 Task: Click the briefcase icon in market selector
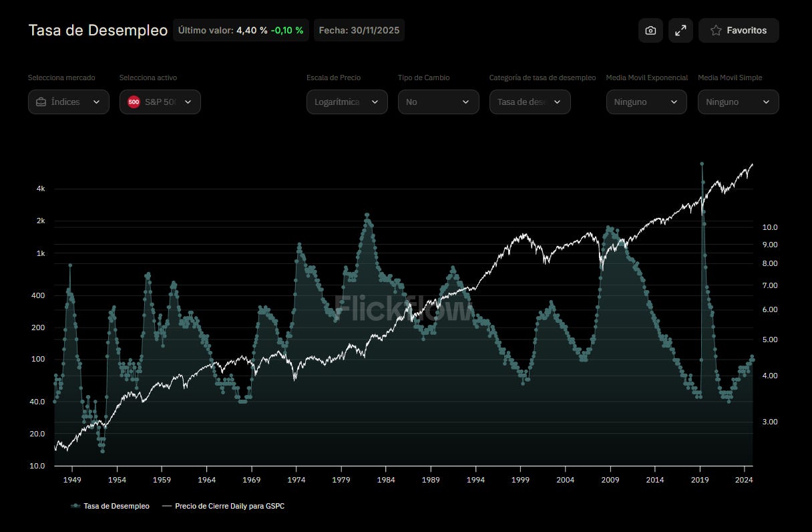tap(41, 102)
